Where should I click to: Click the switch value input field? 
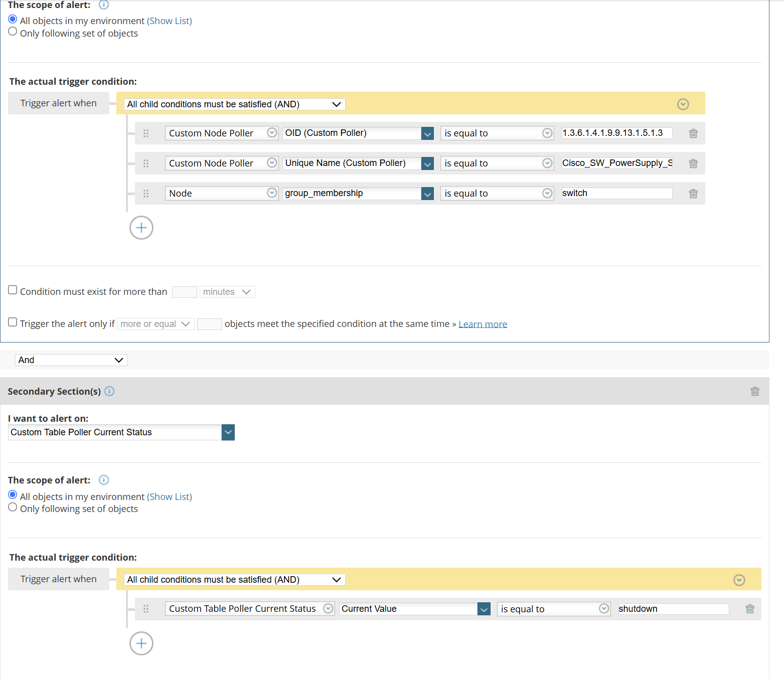[616, 193]
